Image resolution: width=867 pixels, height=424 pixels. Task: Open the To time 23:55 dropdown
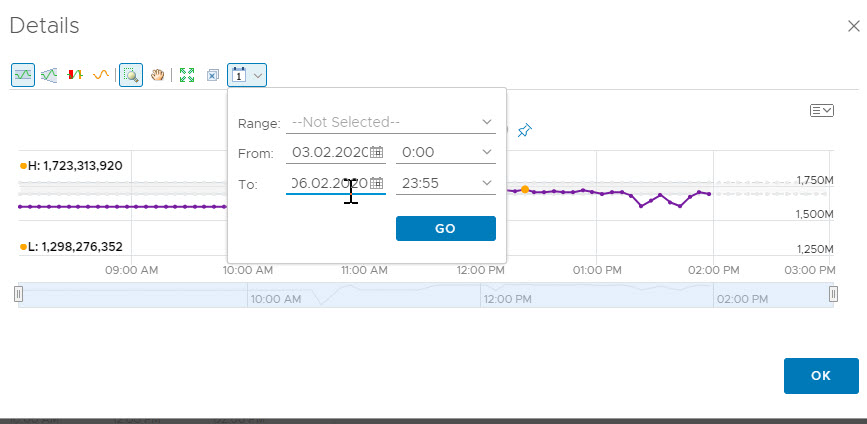point(445,183)
